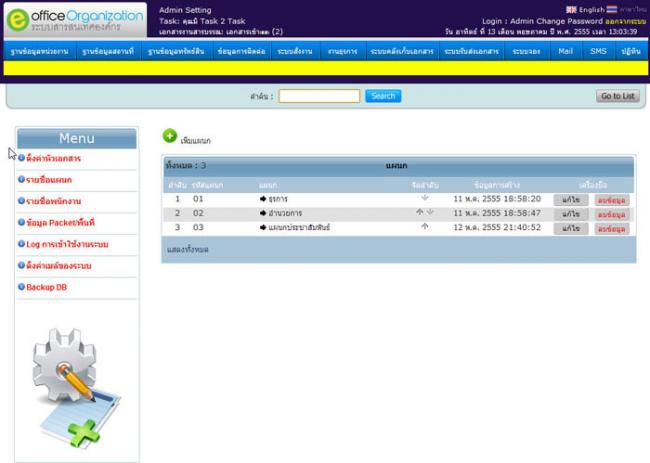Click the Thai language link after the flag
Image resolution: width=650 pixels, height=463 pixels.
click(633, 9)
